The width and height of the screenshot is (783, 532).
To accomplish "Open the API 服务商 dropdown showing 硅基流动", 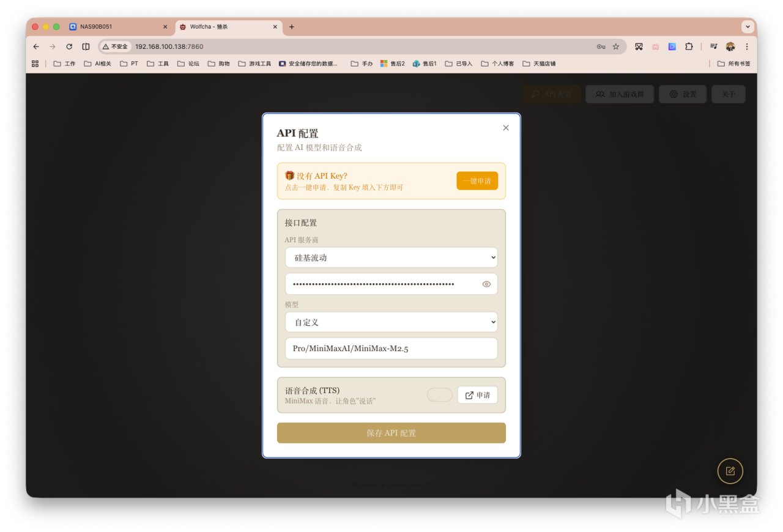I will pyautogui.click(x=391, y=257).
